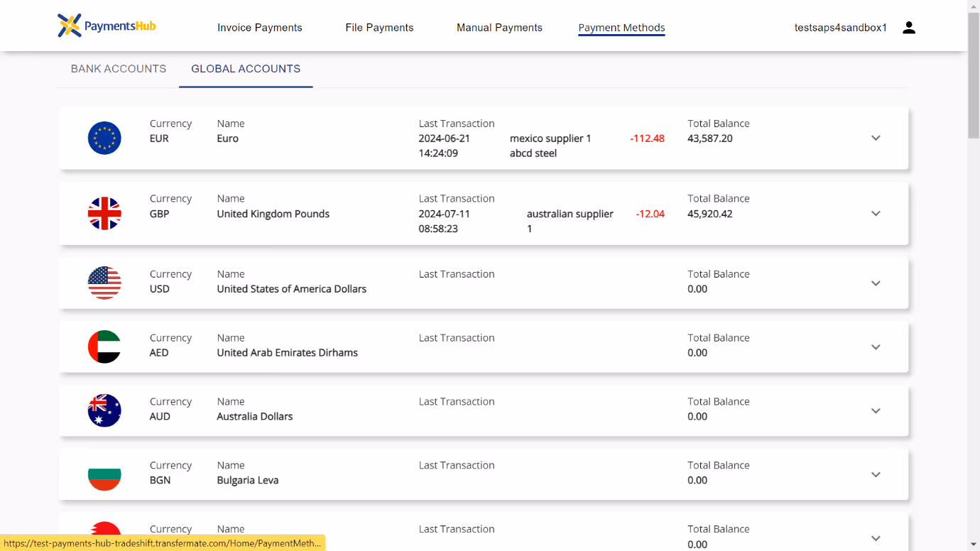This screenshot has height=551, width=980.
Task: Expand the AUD Australia Dollars chevron
Action: point(876,410)
